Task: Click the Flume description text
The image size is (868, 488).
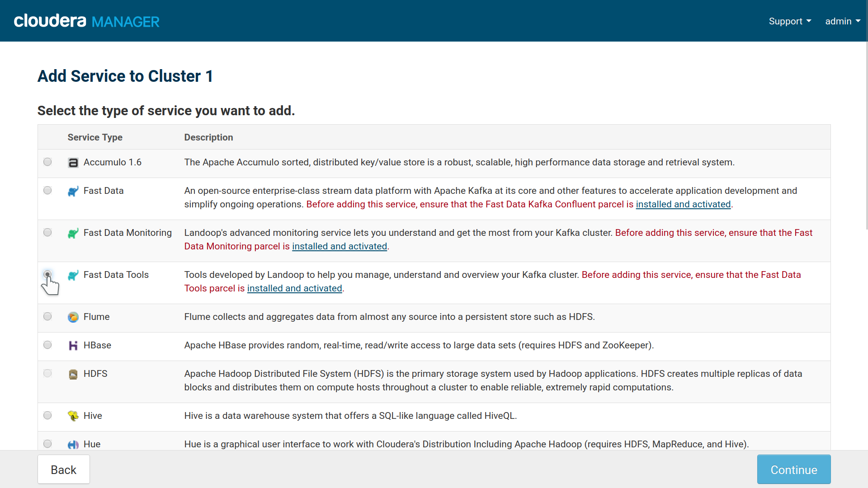Action: tap(389, 317)
